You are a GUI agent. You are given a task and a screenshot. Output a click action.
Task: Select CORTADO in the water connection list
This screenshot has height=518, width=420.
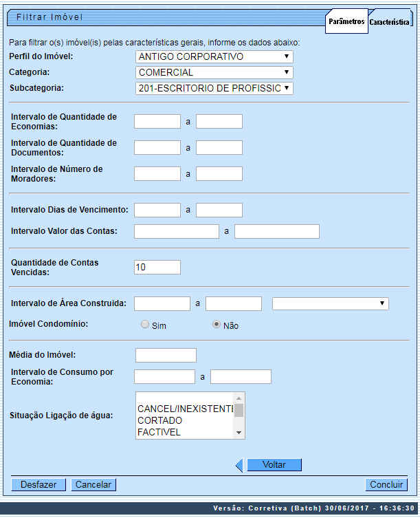point(160,420)
